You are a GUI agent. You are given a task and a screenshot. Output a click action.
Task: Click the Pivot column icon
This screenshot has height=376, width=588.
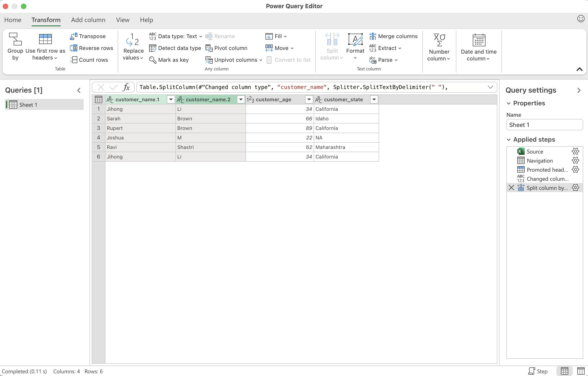[x=209, y=48]
